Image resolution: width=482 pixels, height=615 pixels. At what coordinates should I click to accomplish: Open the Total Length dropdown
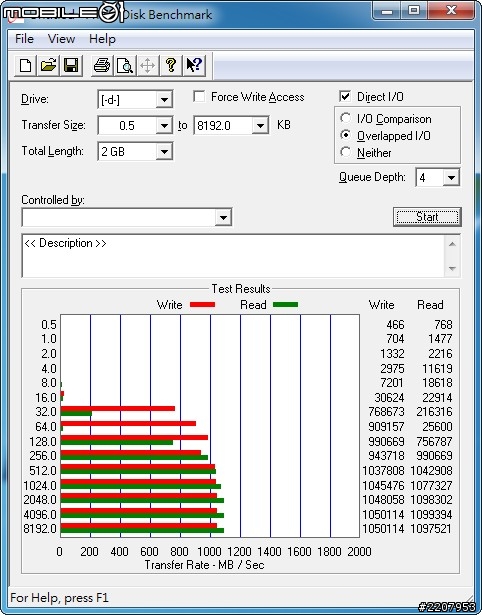164,151
